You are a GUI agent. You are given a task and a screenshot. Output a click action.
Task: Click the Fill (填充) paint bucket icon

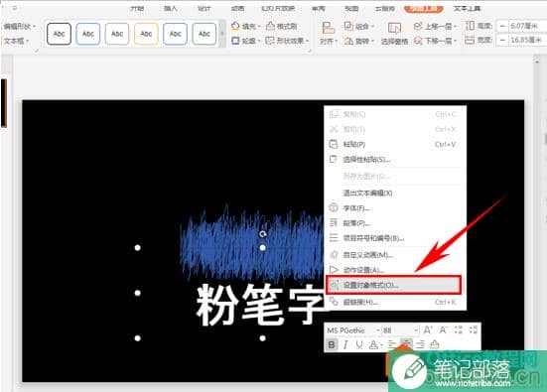point(235,26)
